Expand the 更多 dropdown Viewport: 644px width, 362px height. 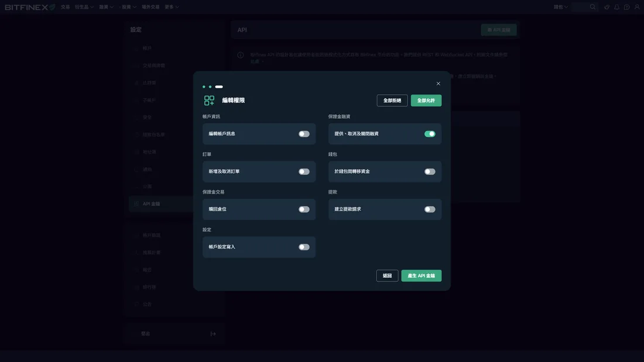tap(172, 7)
